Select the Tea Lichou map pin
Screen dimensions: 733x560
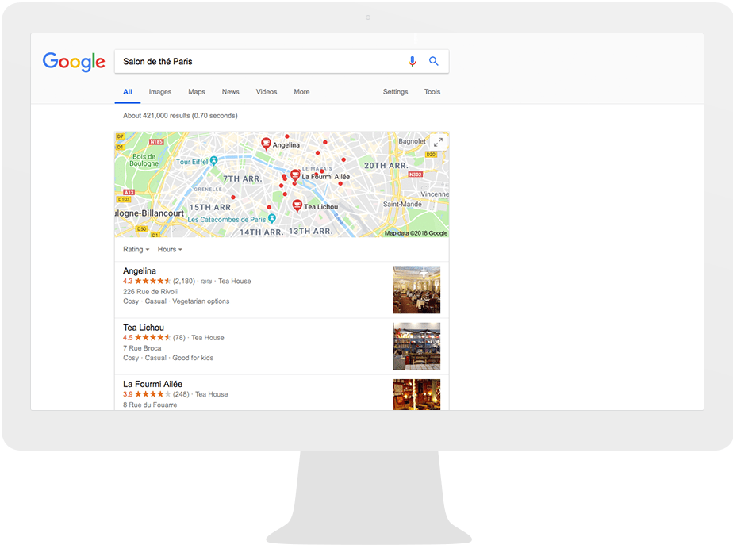297,205
